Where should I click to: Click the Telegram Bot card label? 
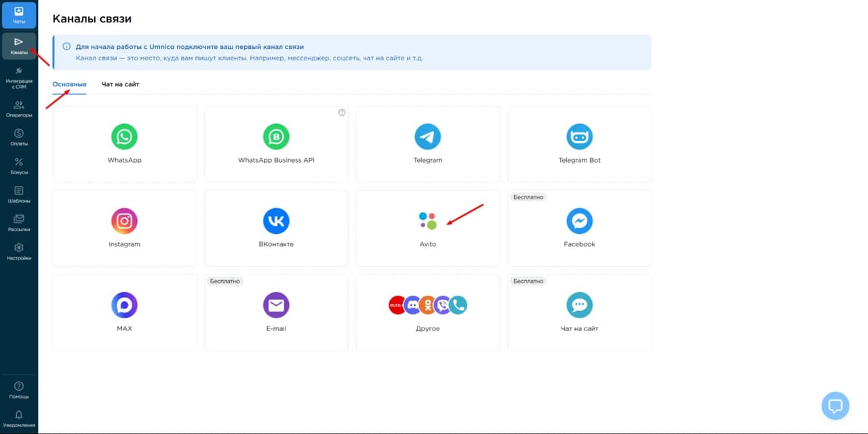coord(580,160)
